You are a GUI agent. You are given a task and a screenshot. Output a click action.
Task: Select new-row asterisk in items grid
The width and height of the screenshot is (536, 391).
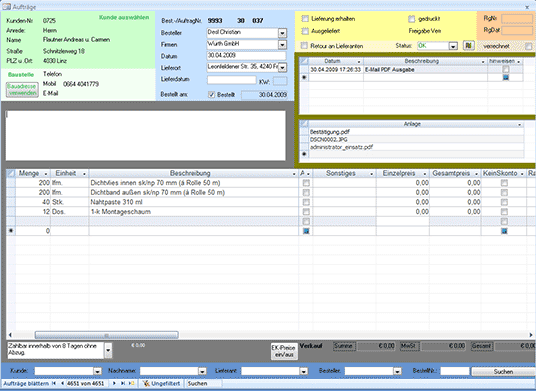click(11, 231)
